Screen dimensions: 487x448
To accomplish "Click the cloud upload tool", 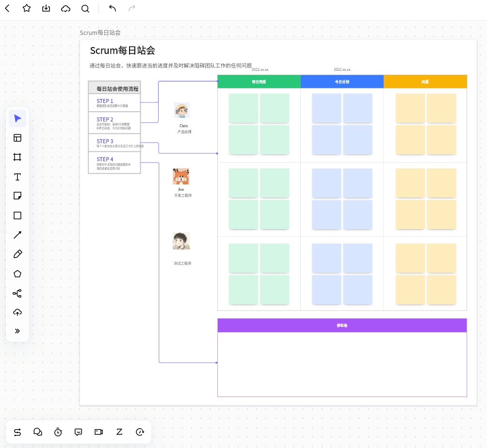I will pyautogui.click(x=17, y=312).
